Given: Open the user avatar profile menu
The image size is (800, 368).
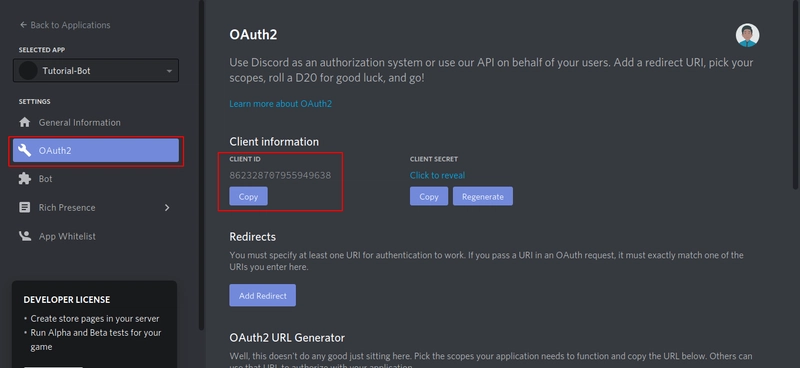Looking at the screenshot, I should [x=747, y=35].
